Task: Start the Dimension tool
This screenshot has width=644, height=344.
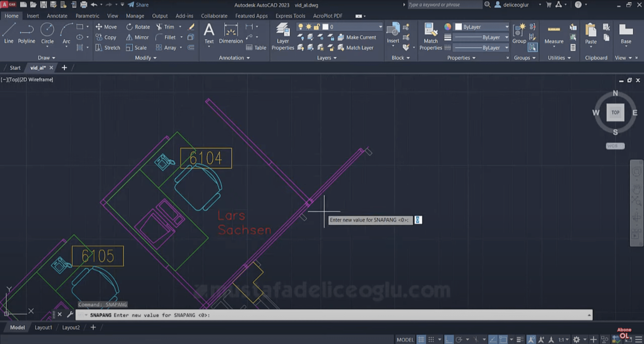Action: coord(231,33)
